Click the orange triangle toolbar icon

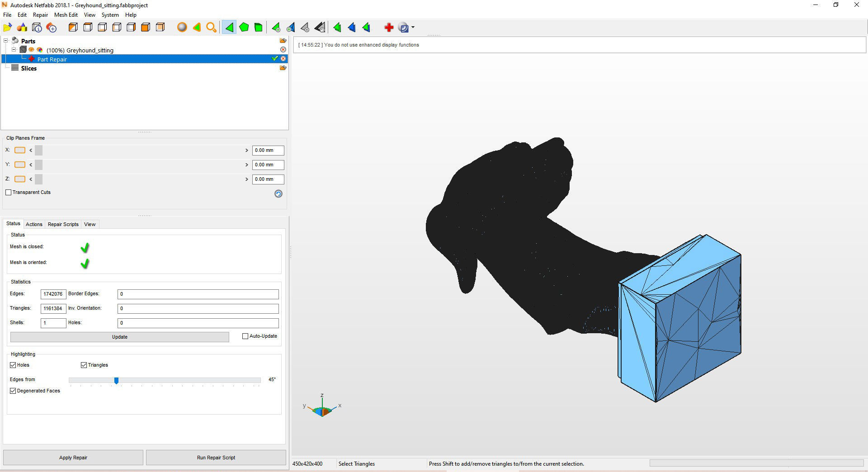[197, 28]
